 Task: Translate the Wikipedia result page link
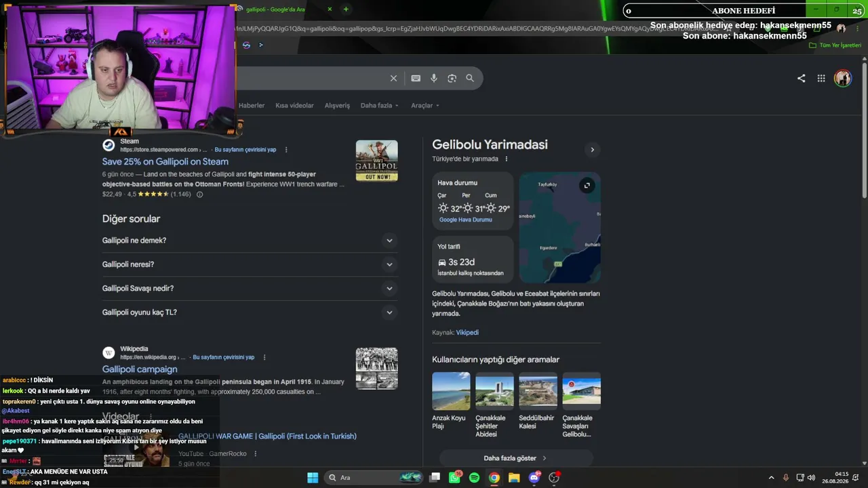(224, 357)
